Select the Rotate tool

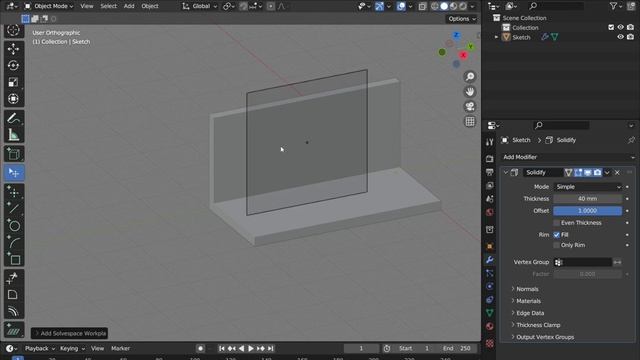(x=13, y=65)
